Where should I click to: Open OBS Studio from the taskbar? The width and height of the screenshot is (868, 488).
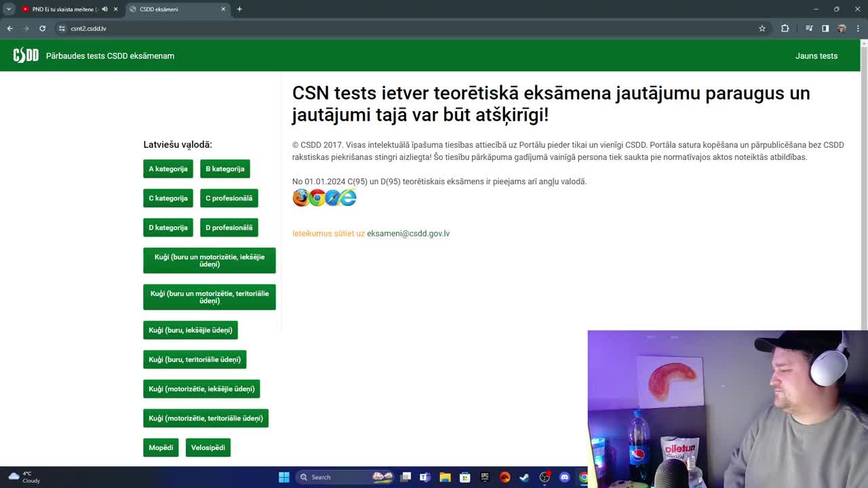coord(545,477)
